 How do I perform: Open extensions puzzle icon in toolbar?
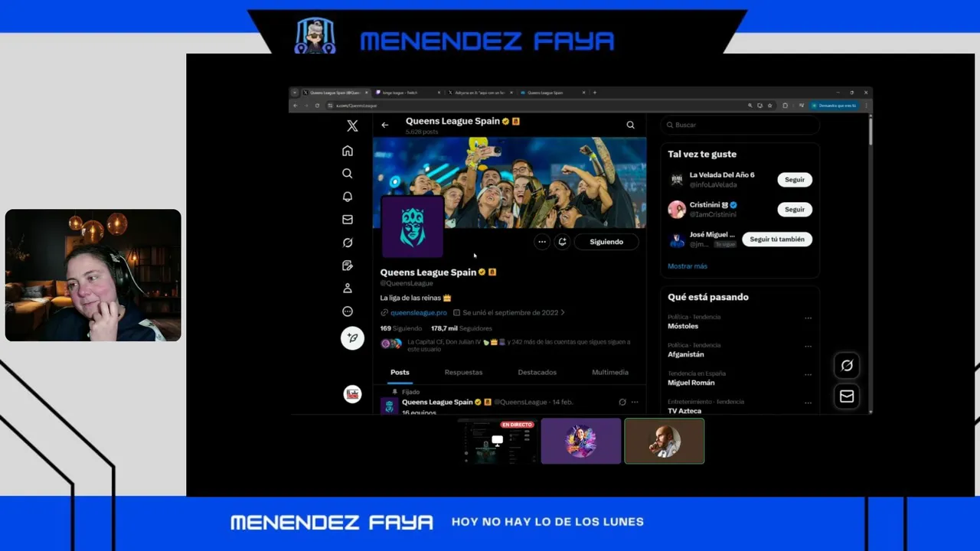coord(785,106)
